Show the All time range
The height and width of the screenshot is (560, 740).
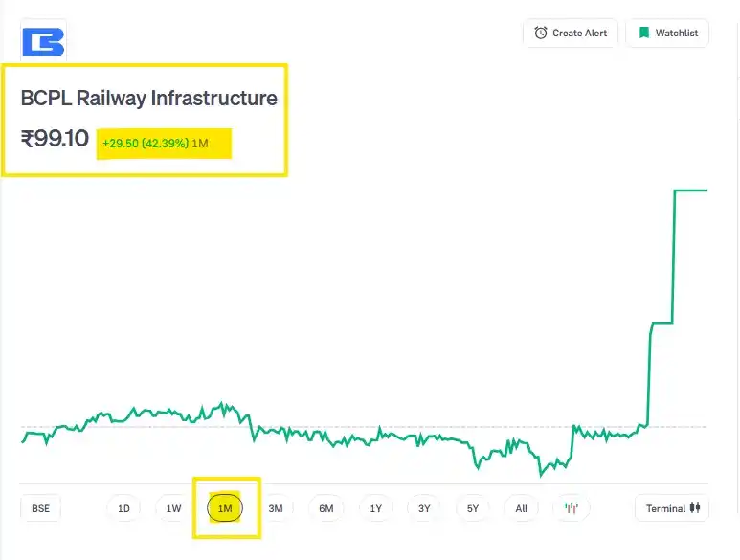(522, 508)
